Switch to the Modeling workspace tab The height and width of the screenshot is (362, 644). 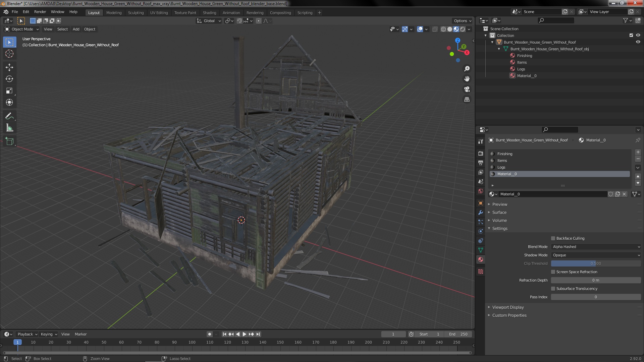(x=114, y=12)
